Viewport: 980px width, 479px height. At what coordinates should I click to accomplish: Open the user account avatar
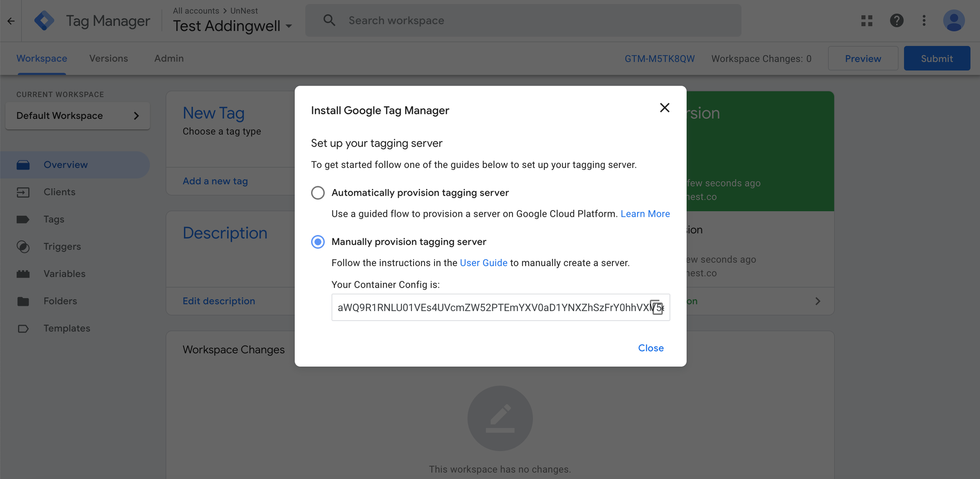[x=954, y=21]
